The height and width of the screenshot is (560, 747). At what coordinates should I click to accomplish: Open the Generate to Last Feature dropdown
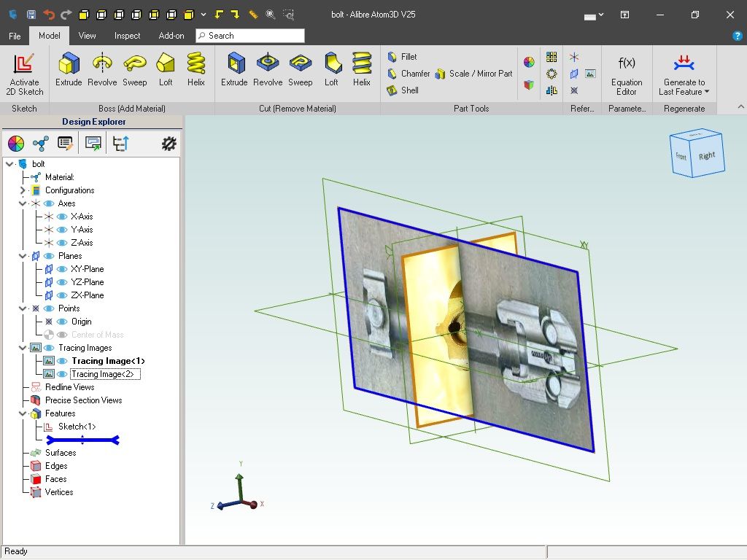(707, 92)
